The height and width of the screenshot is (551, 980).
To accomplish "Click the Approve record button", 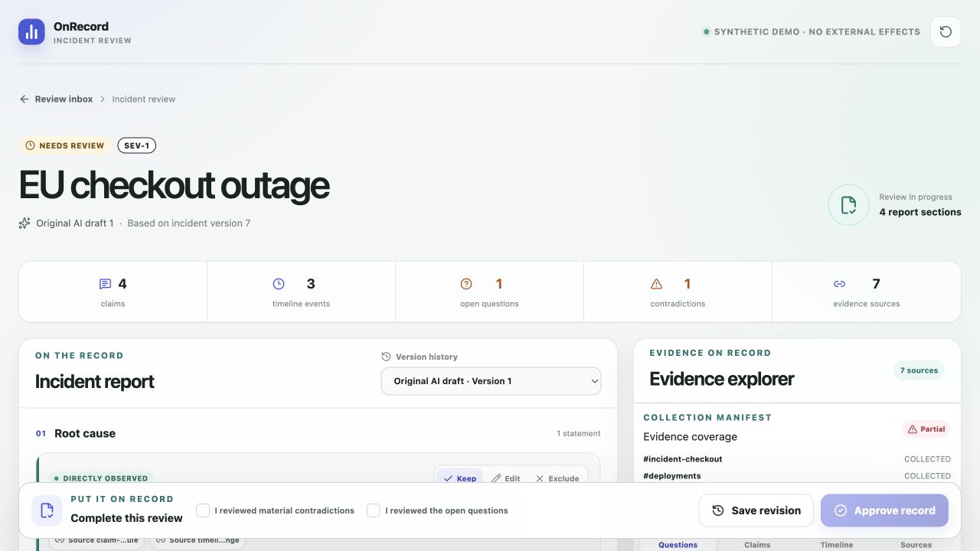I will coord(884,510).
